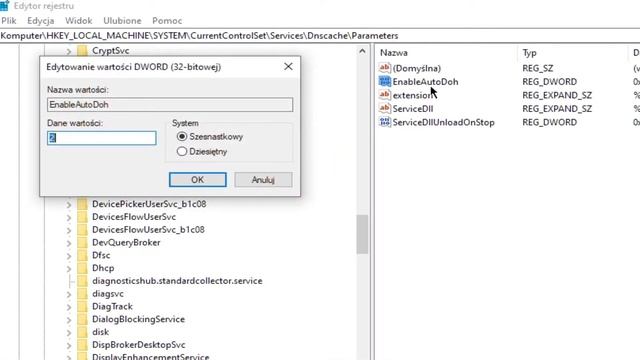Select the ServiceDll string value icon
The image size is (640, 360).
point(384,108)
